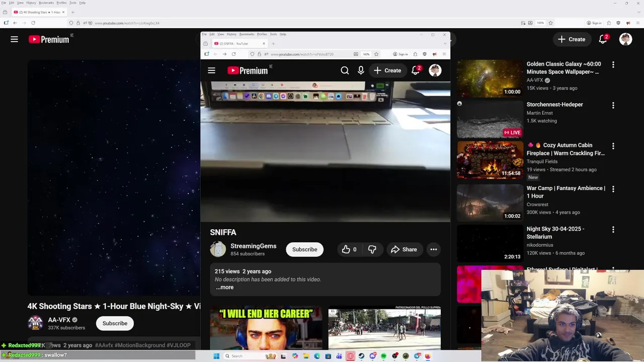Open the Bookmarks menu of the inner browser
The height and width of the screenshot is (362, 644).
click(247, 34)
